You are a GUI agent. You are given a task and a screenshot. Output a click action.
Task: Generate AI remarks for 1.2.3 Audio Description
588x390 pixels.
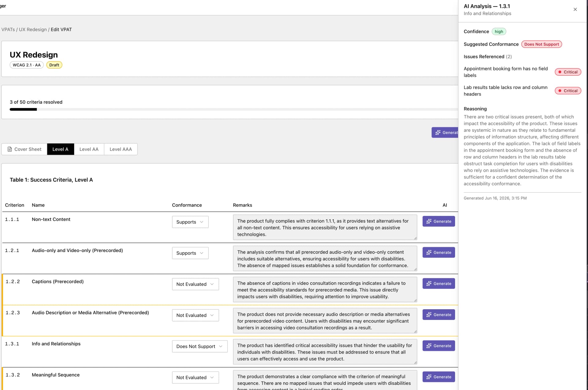439,315
